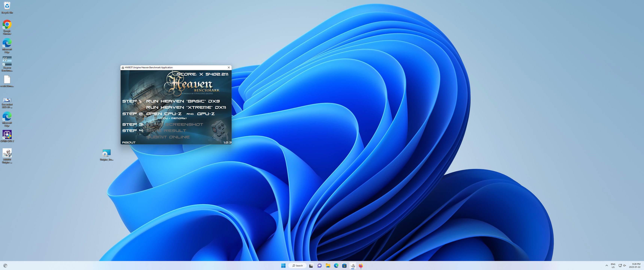This screenshot has height=270, width=644.
Task: Click the Screenshot option in Step 3
Action: (x=174, y=124)
